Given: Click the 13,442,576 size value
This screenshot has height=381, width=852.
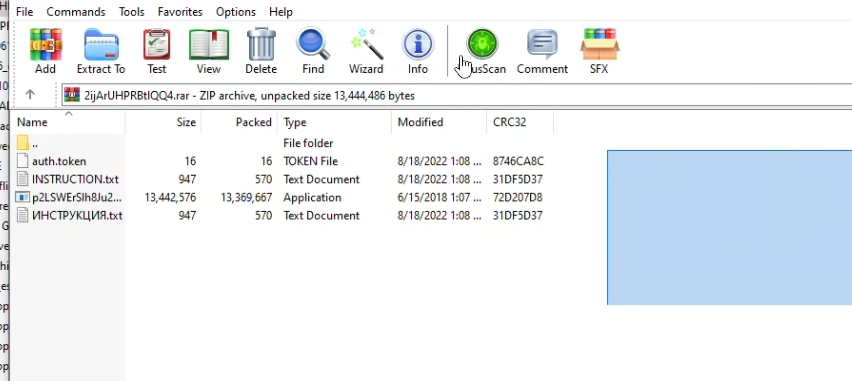Looking at the screenshot, I should coord(170,197).
